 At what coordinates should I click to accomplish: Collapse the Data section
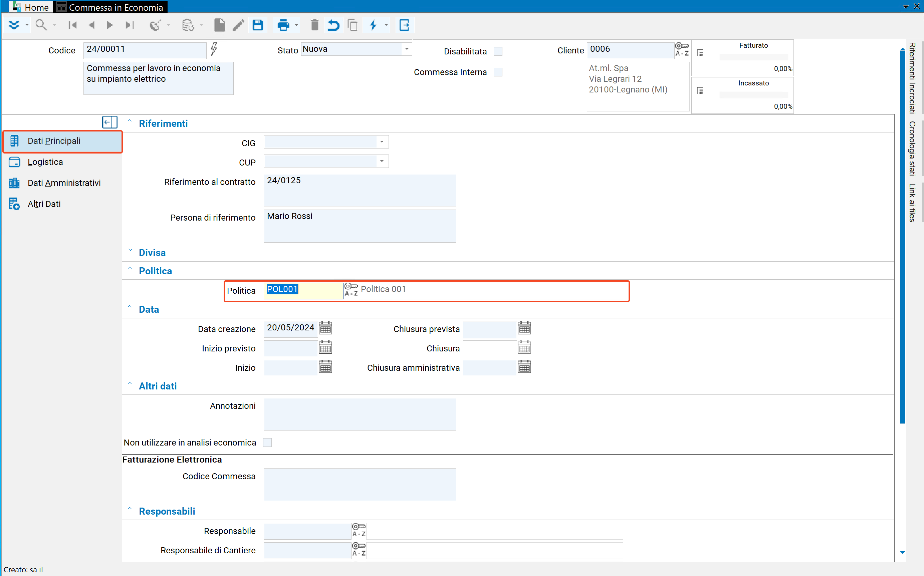(x=130, y=307)
